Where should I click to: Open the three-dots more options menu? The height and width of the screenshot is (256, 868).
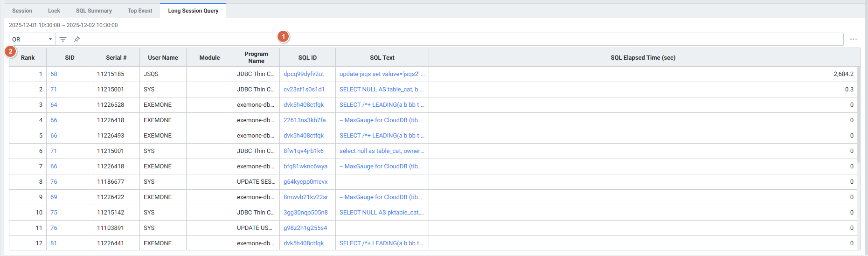[x=853, y=39]
